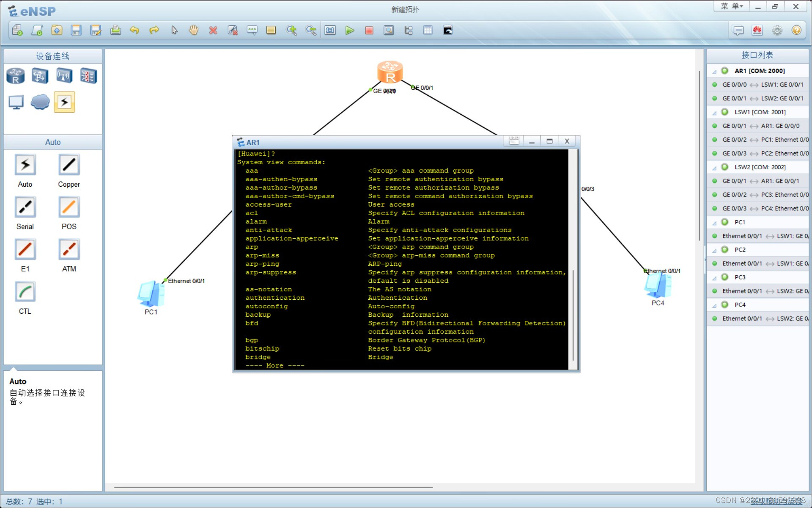Image resolution: width=812 pixels, height=508 pixels.
Task: Click the Print toolbar icon
Action: (115, 30)
